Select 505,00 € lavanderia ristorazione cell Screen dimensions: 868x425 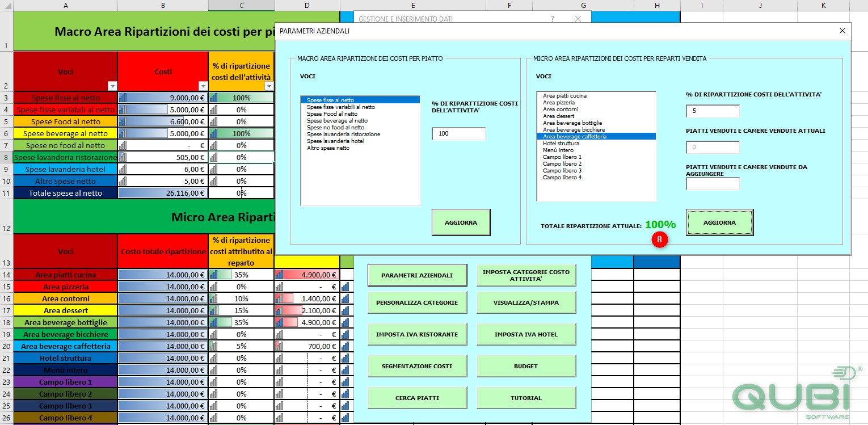[x=163, y=157]
